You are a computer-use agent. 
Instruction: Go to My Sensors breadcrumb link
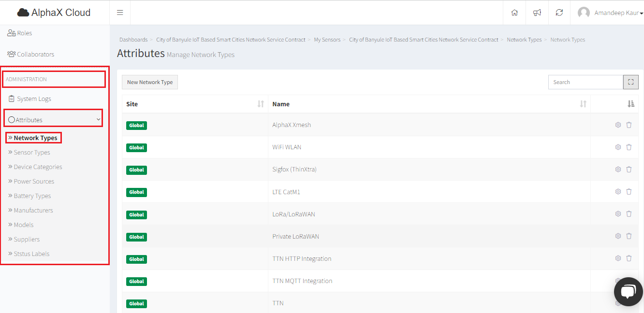[x=327, y=40]
